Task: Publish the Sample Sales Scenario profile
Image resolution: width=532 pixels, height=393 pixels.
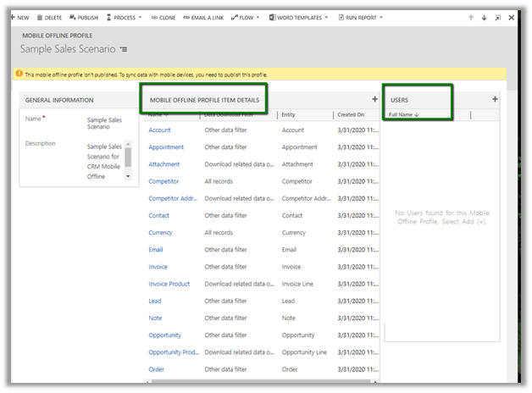Action: [x=83, y=17]
